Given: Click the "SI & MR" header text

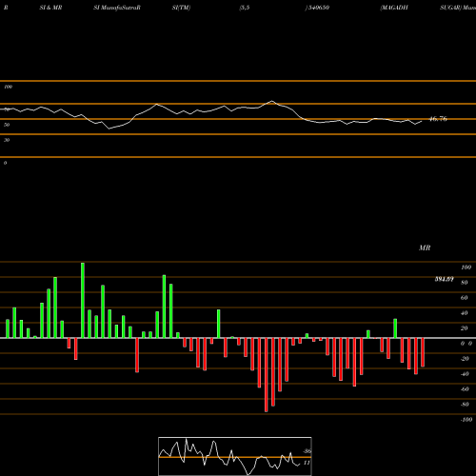Looking at the screenshot, I should tap(50, 8).
